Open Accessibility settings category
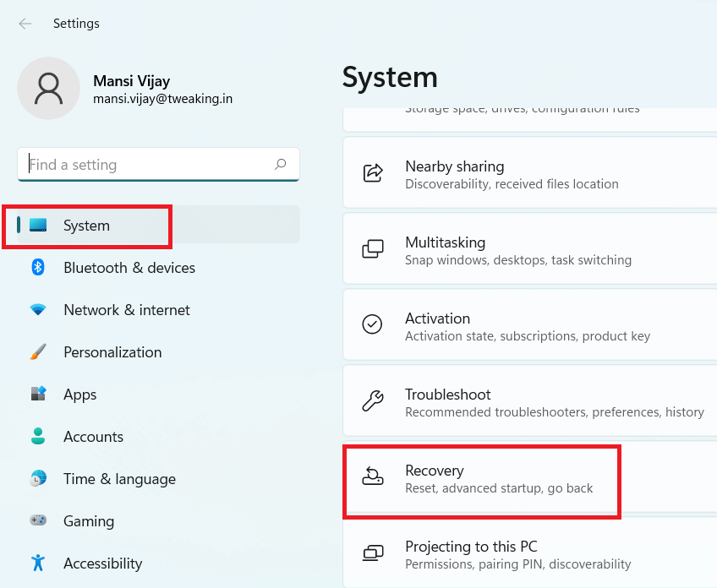This screenshot has width=717, height=588. 158,563
